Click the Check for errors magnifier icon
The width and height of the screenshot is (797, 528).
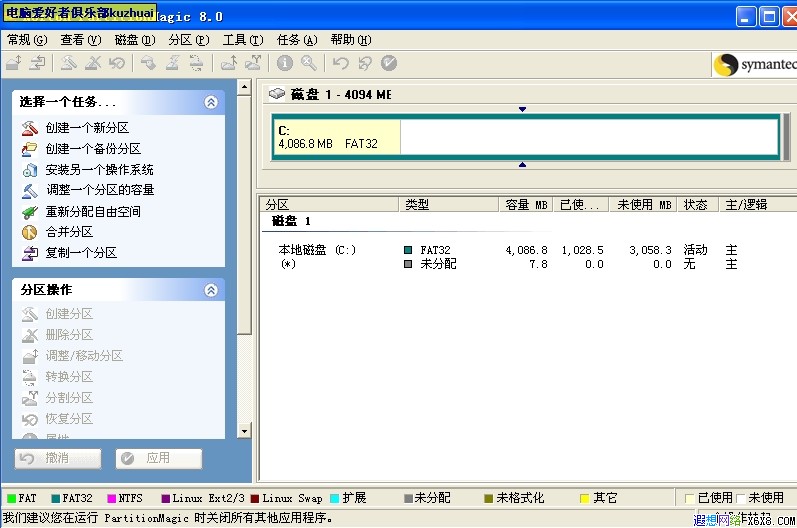click(309, 63)
